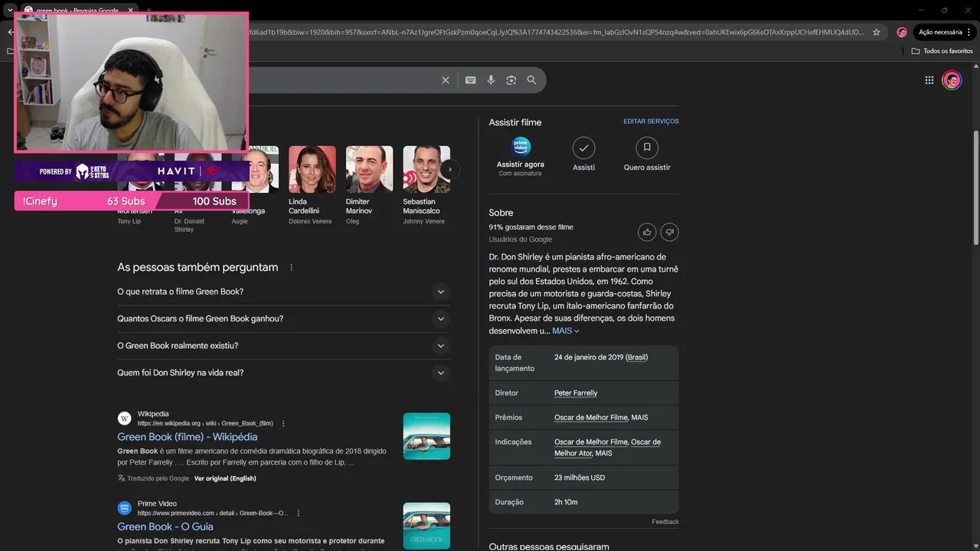This screenshot has height=551, width=980.
Task: Open the on-screen keyboard input tool
Action: [471, 80]
